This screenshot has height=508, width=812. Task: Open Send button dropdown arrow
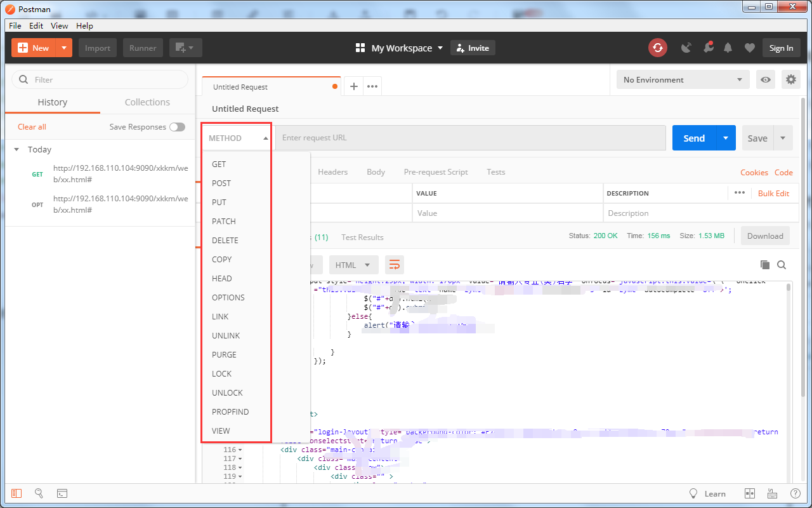(x=726, y=138)
